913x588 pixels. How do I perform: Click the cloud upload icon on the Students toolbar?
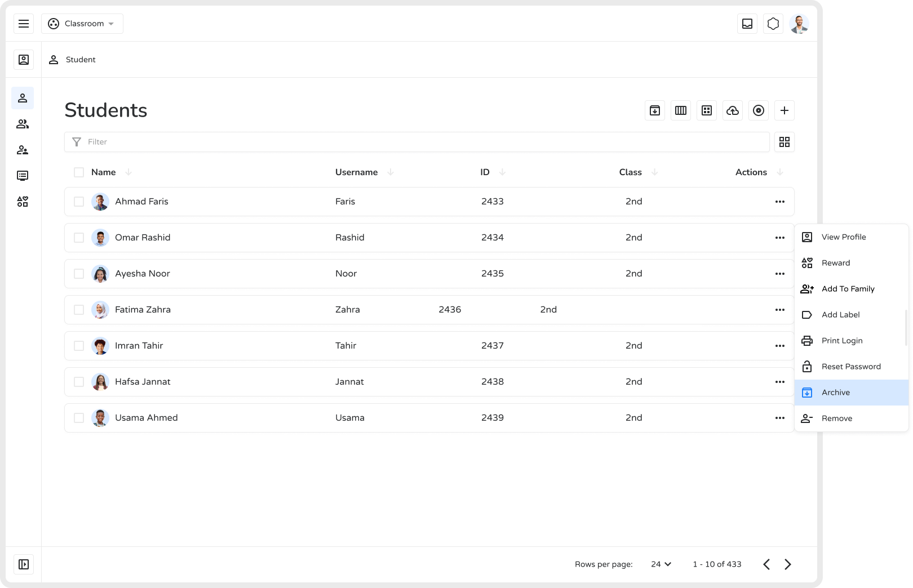pyautogui.click(x=732, y=110)
